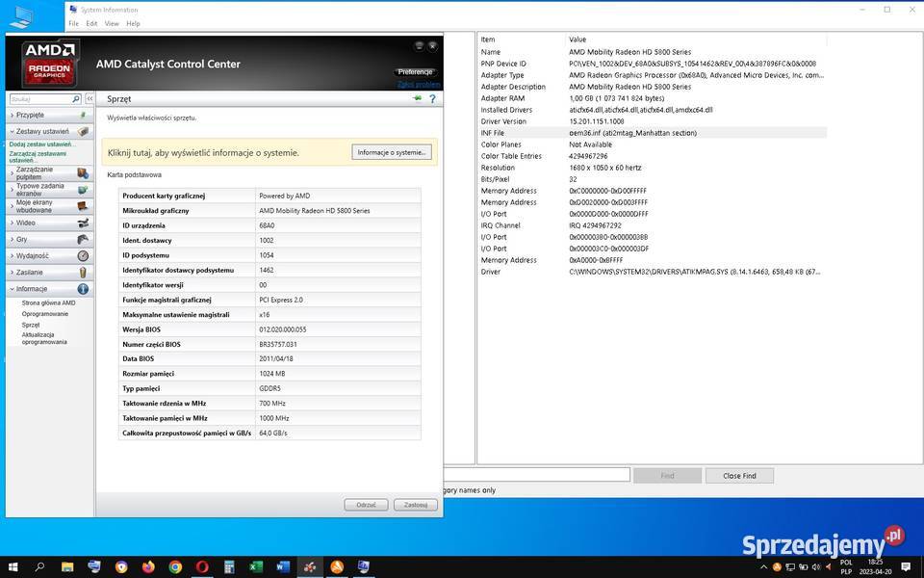Select the Driver Version row
The width and height of the screenshot is (924, 578).
(653, 121)
